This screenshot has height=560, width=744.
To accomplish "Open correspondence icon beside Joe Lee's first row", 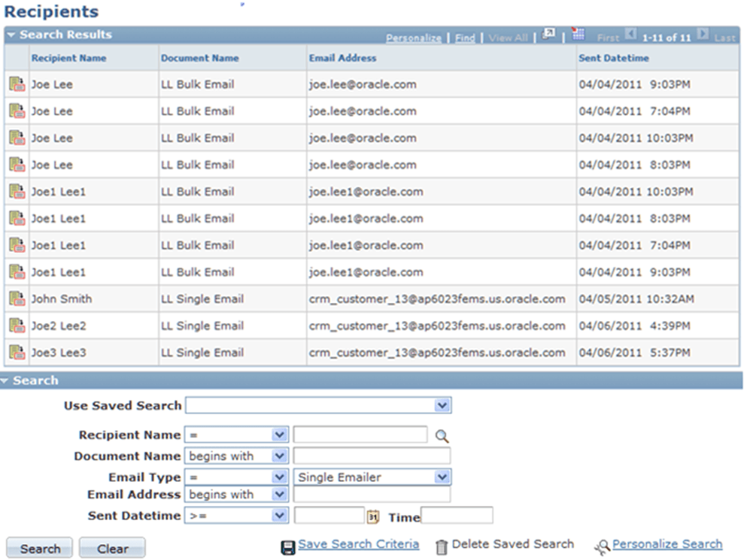I will pos(15,84).
